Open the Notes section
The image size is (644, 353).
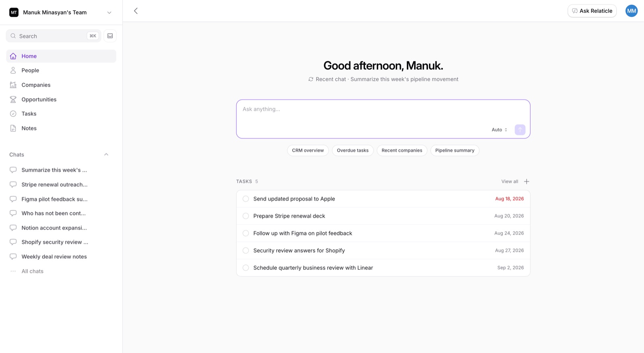[61, 128]
